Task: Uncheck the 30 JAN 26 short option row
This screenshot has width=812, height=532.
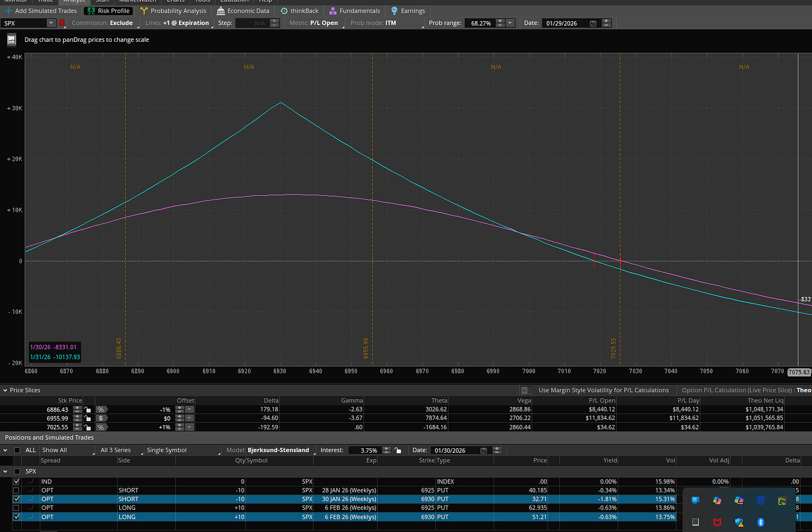Action: point(16,499)
